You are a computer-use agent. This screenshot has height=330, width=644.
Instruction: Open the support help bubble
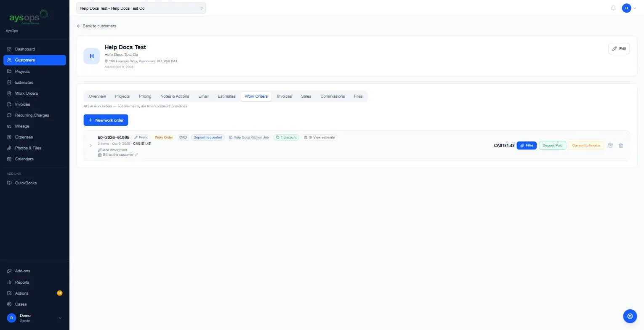[630, 316]
